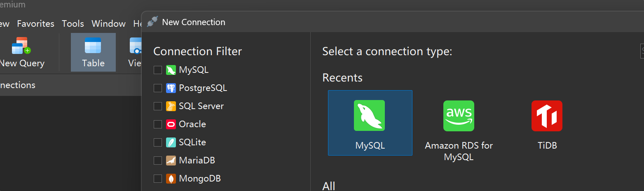Screen dimensions: 644x191
Task: Click the SQL Server icon in filter list
Action: (x=171, y=106)
